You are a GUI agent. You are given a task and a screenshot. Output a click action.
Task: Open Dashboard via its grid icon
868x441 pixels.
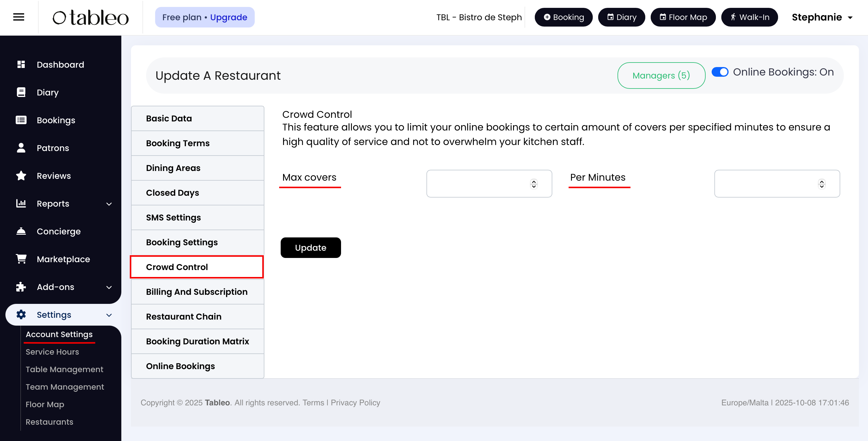click(21, 64)
